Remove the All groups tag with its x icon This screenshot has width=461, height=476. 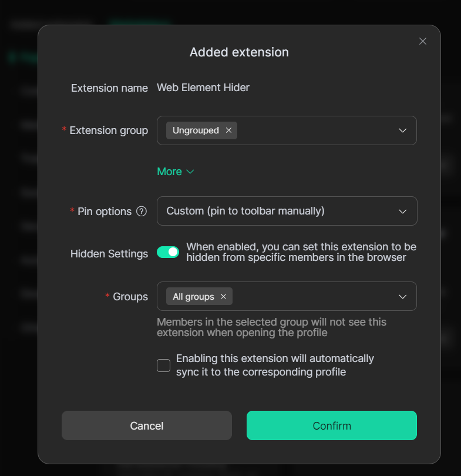[223, 297]
